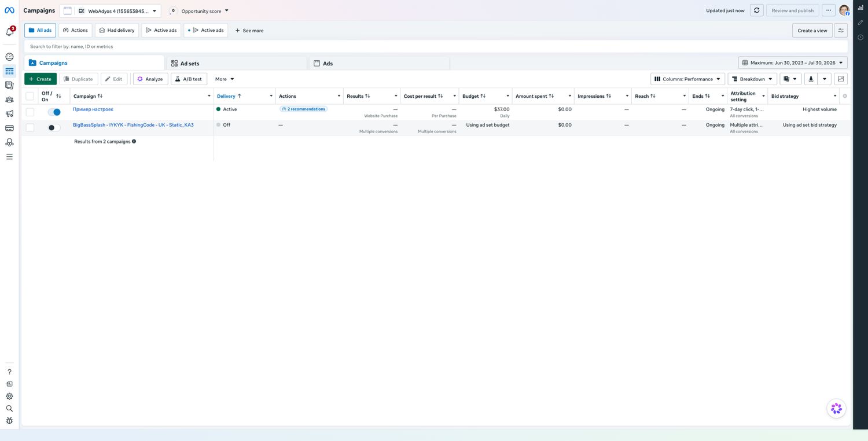Switch to the Ads tab
This screenshot has width=868, height=441.
click(x=379, y=63)
